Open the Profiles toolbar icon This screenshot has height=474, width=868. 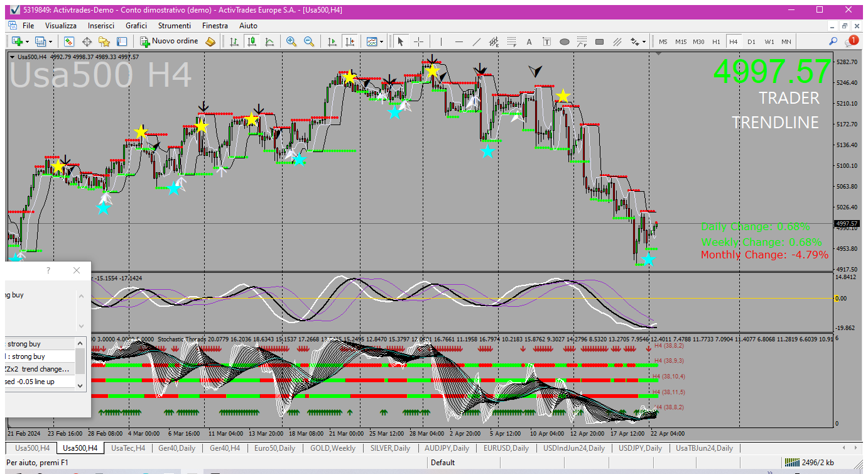point(41,41)
